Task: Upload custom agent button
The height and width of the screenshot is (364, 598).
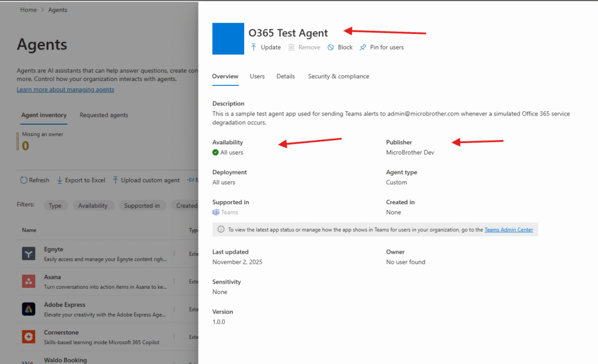Action: [x=146, y=180]
